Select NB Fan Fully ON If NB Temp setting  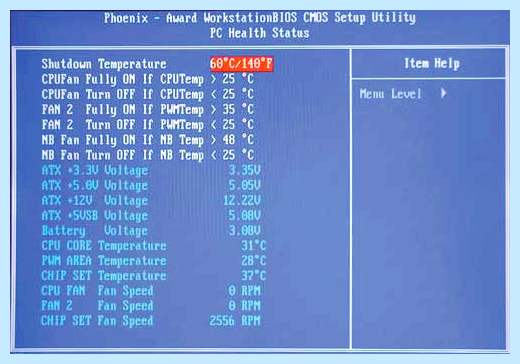148,140
